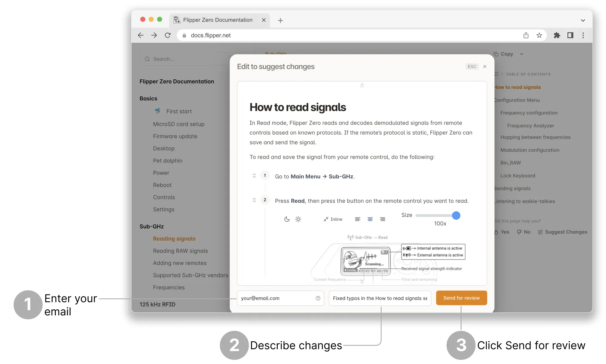Adjust the image Size slider handle
The image size is (606, 364).
(x=456, y=215)
